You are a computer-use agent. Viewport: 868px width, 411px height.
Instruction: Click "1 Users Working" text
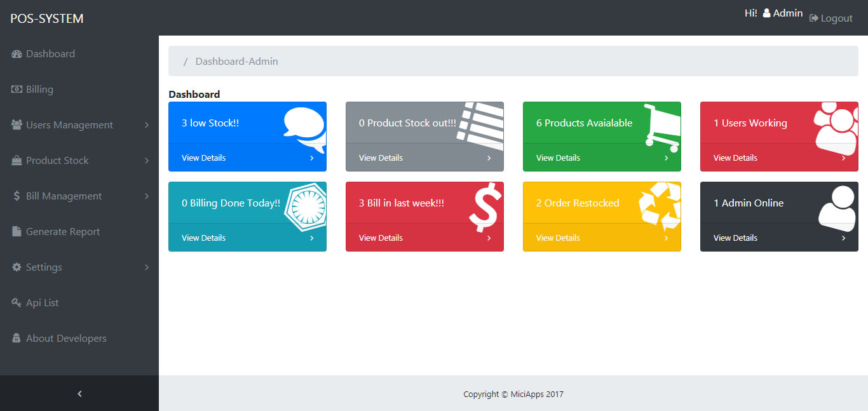pyautogui.click(x=750, y=123)
